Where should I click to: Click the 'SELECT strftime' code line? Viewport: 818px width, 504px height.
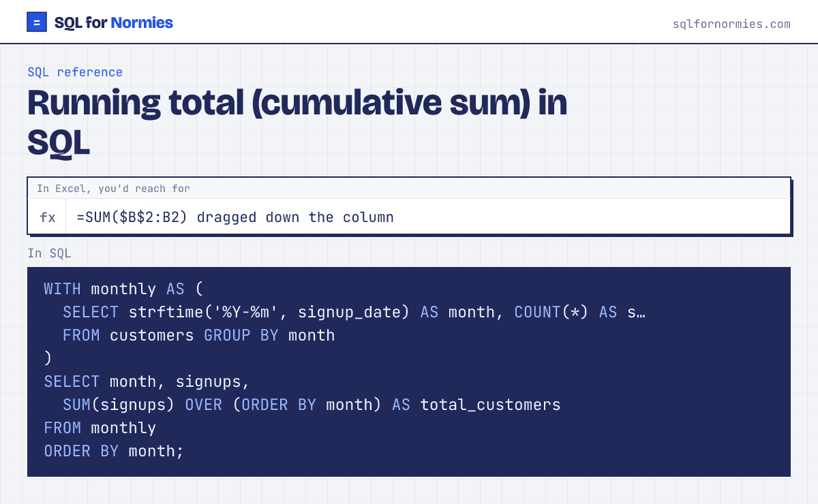[x=354, y=312]
